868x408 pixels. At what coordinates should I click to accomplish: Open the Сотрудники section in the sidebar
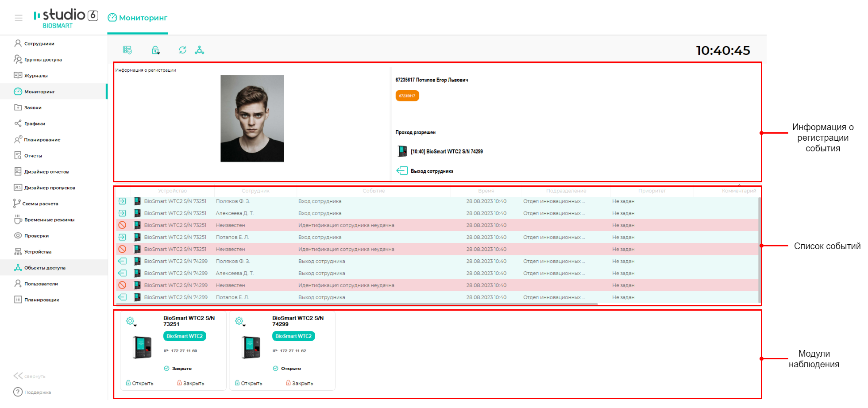coord(54,43)
